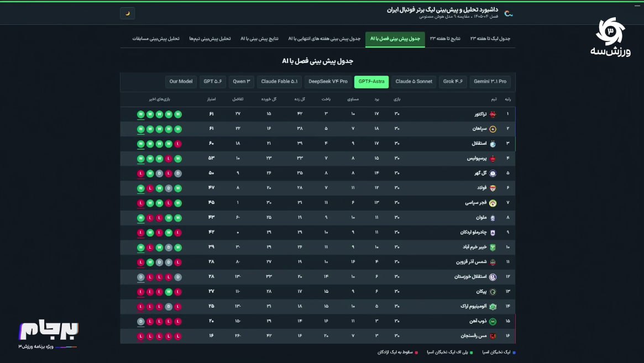Screen dimensions: 644x363
Task: Click the استقلال team logo in row 3
Action: click(493, 144)
